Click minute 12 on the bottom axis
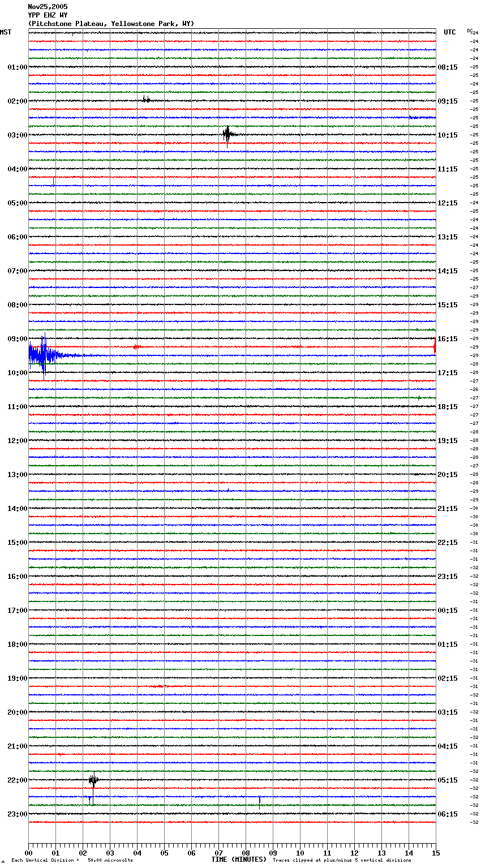 354,853
